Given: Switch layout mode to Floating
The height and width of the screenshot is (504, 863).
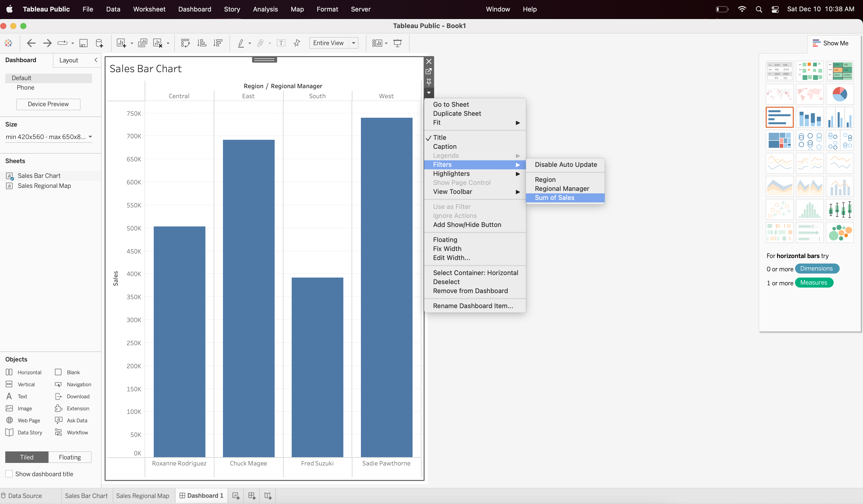Looking at the screenshot, I should [69, 457].
